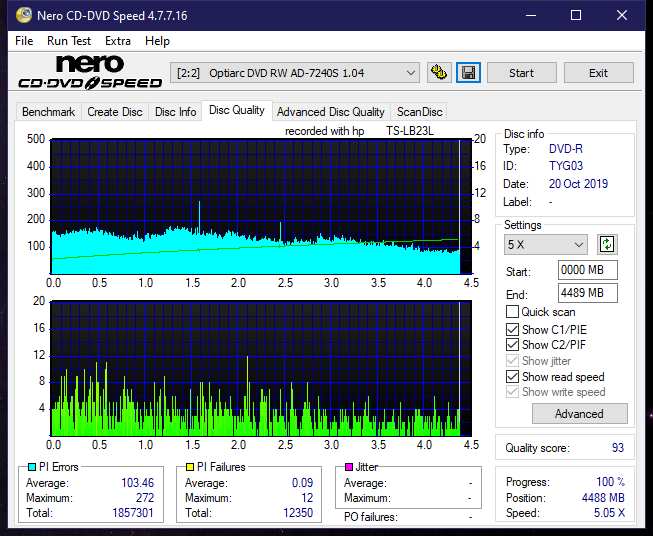The height and width of the screenshot is (536, 653).
Task: Click the PI Errors maximum 272
Action: click(x=145, y=498)
